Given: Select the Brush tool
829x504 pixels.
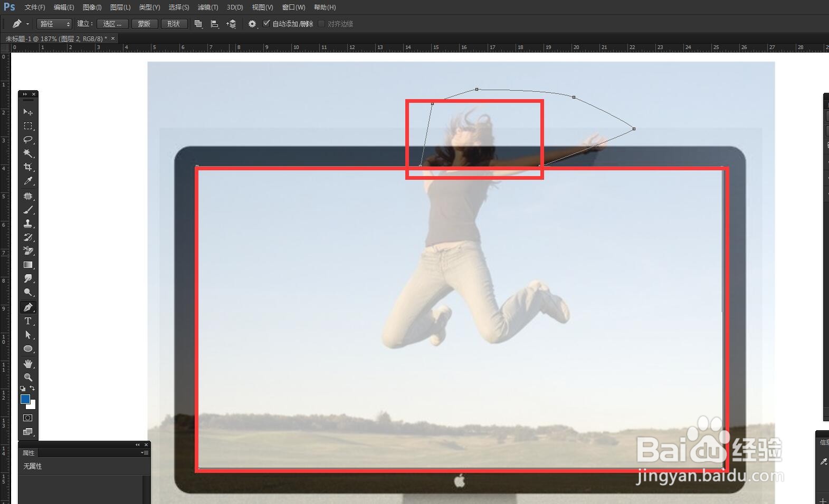Looking at the screenshot, I should tap(28, 210).
